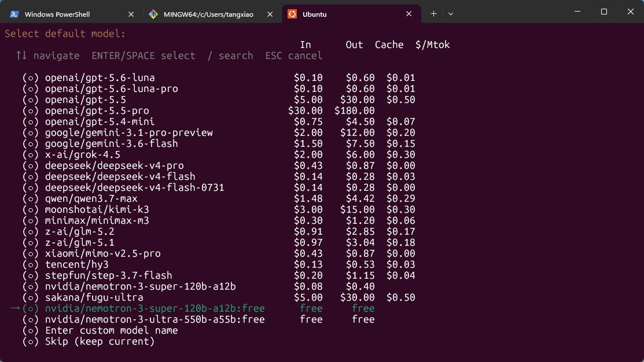Click the ESC cancel hint text
This screenshot has height=362, width=644.
tap(294, 56)
